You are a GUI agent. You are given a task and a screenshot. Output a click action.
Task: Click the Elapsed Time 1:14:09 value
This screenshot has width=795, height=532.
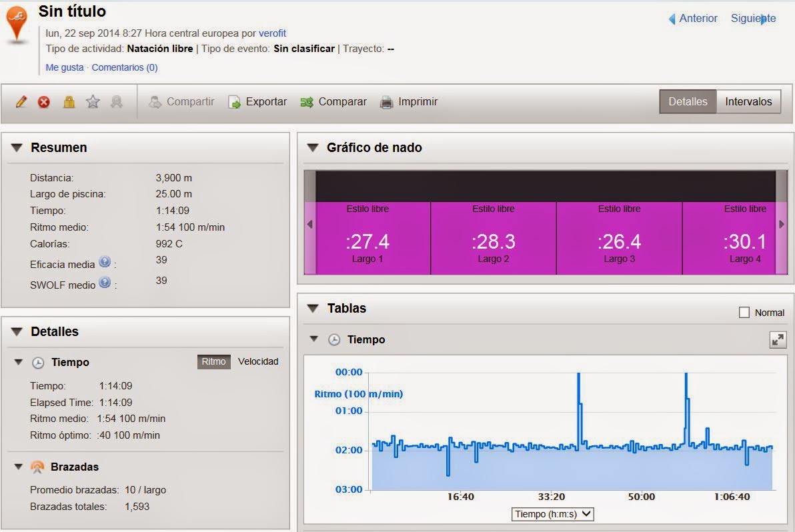coord(115,402)
